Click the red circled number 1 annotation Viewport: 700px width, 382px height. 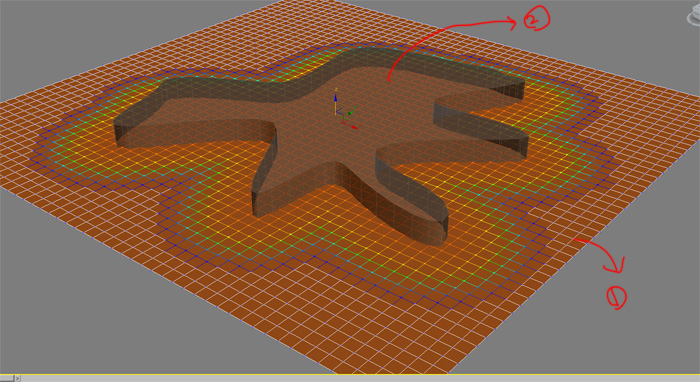click(x=617, y=298)
